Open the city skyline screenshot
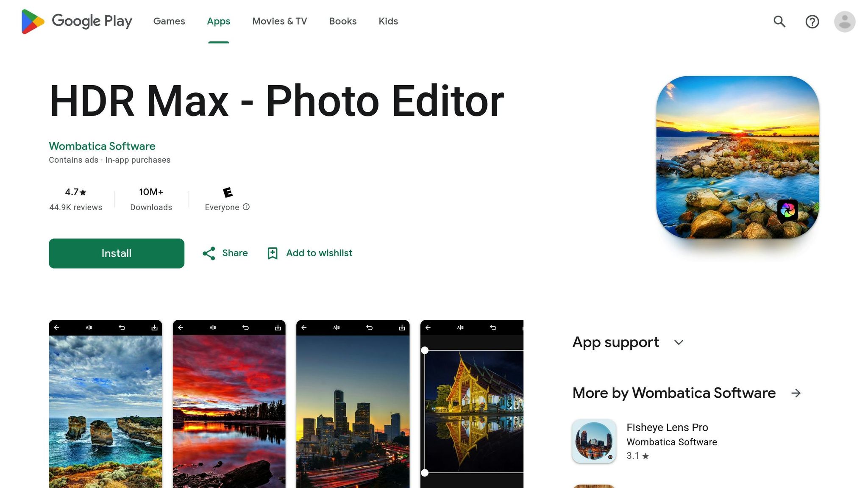This screenshot has height=488, width=868. (x=353, y=404)
